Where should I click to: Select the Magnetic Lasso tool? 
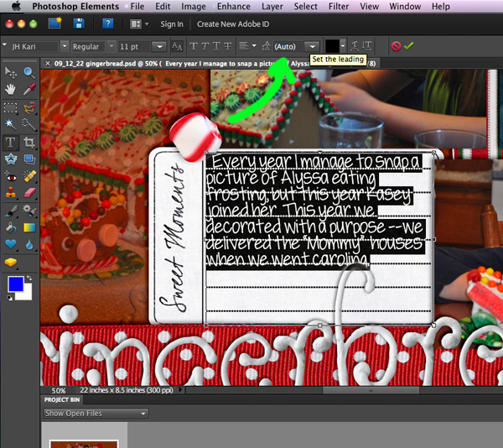(29, 108)
